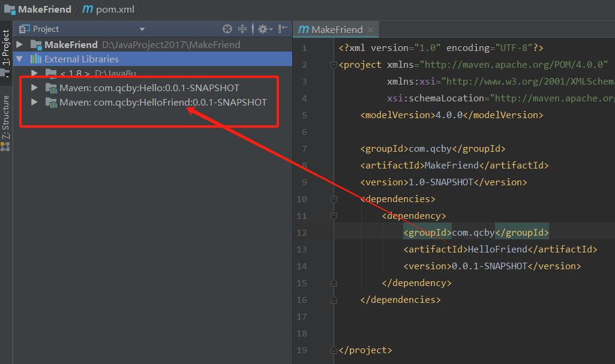Click the highlighted groupId tag on line 12
Screen dimensions: 615x364
point(428,232)
